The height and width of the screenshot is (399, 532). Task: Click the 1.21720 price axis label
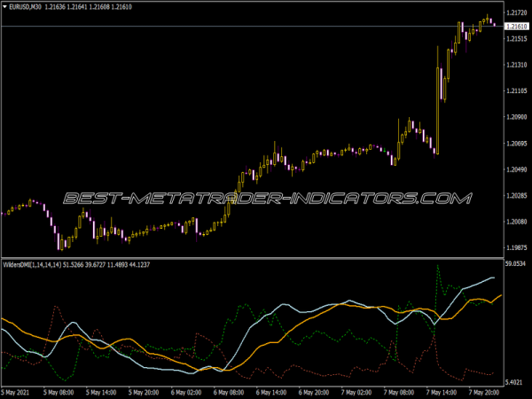(516, 13)
